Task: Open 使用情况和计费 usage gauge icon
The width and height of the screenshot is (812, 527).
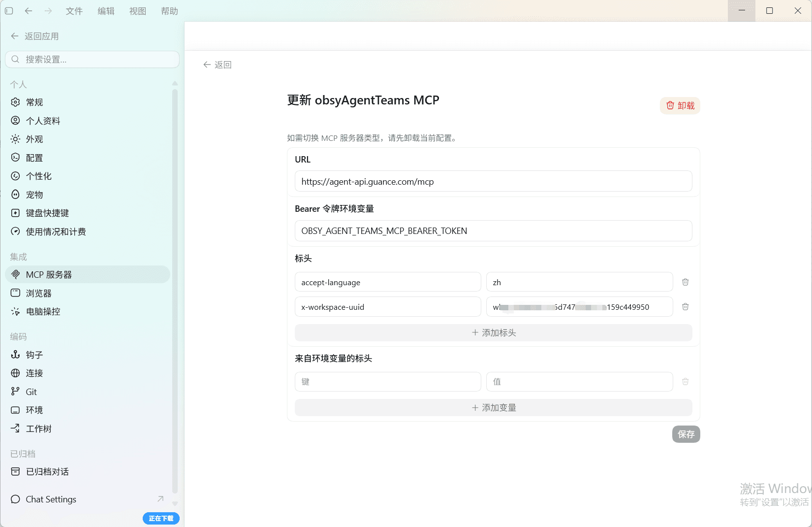Action: coord(15,231)
